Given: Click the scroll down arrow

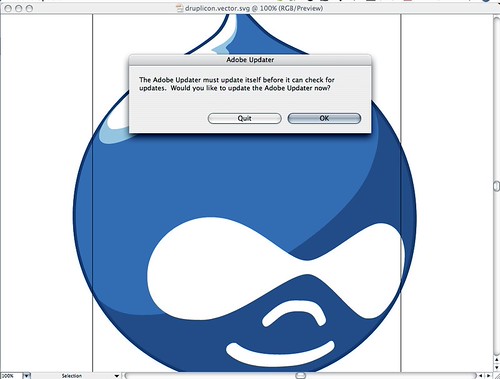Looking at the screenshot, I should [x=497, y=367].
